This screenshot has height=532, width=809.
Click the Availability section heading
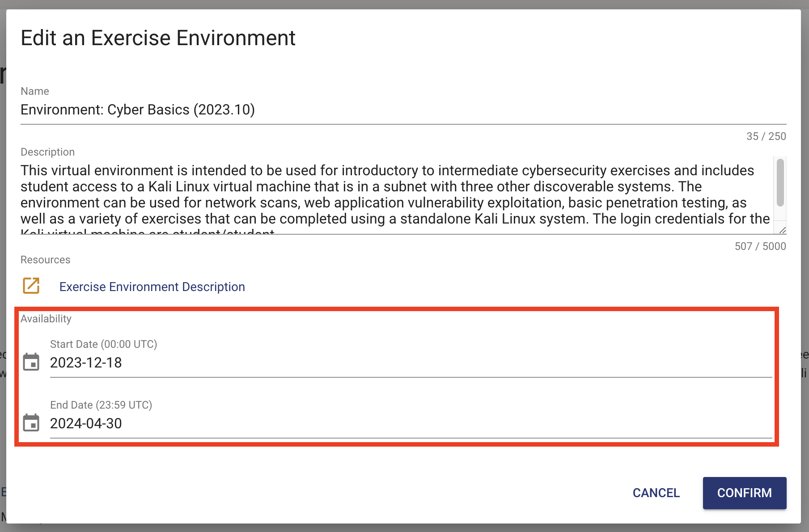pyautogui.click(x=46, y=318)
